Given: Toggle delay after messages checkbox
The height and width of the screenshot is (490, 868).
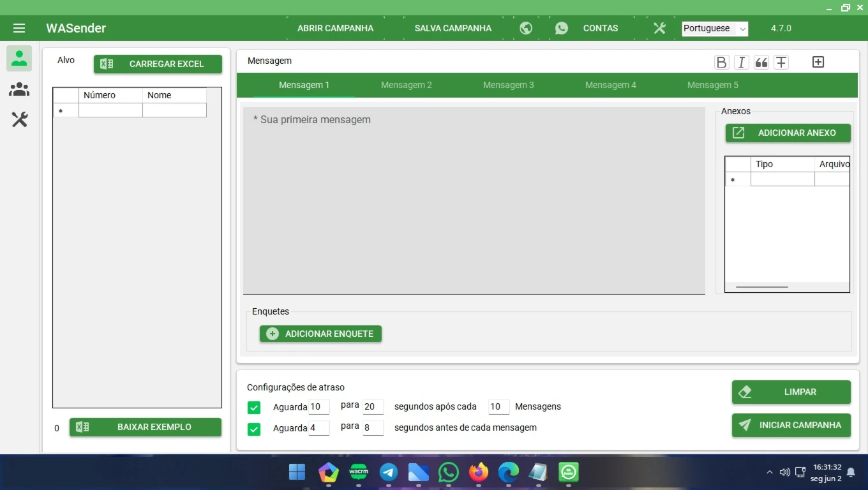Looking at the screenshot, I should [x=254, y=408].
